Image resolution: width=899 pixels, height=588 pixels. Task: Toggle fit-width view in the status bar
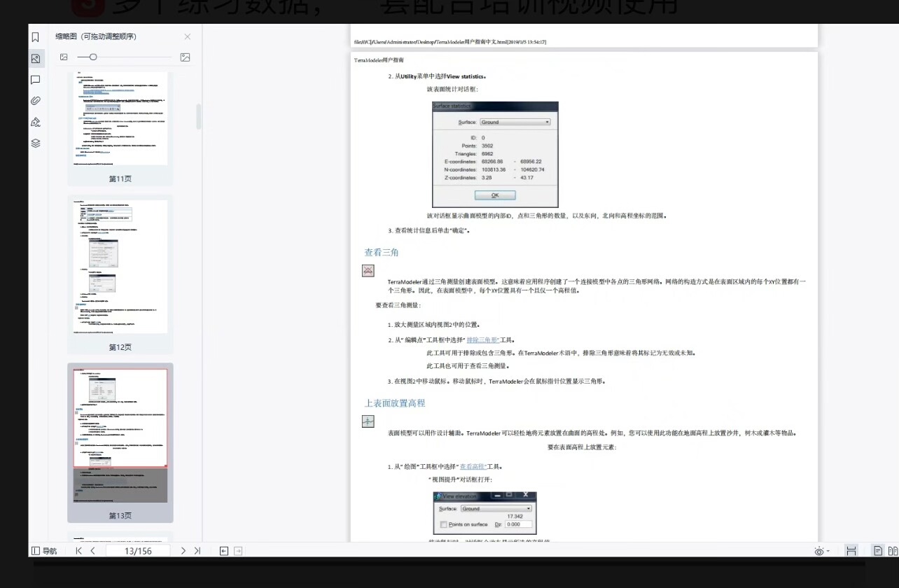pyautogui.click(x=851, y=551)
